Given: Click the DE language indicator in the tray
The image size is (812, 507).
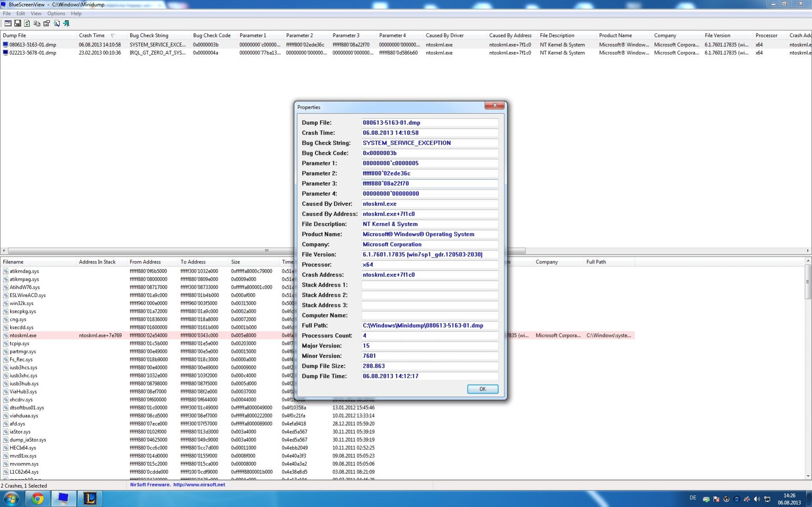Looking at the screenshot, I should pos(693,498).
